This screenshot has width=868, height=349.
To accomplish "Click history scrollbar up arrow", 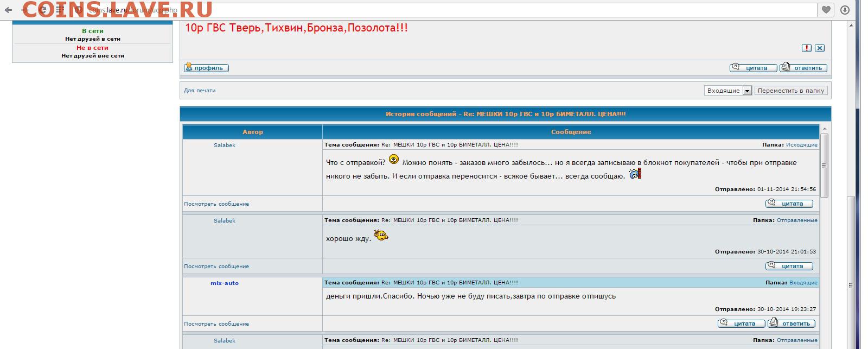I will (824, 129).
